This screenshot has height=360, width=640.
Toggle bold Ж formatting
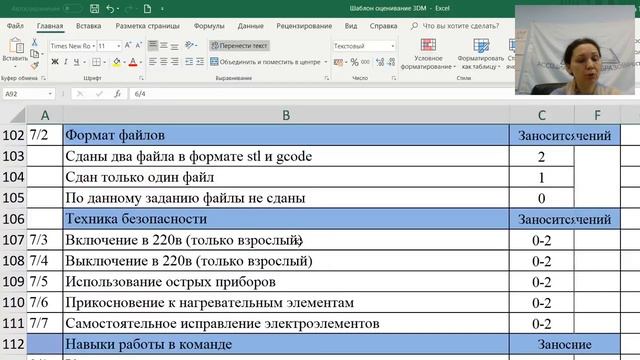55,62
